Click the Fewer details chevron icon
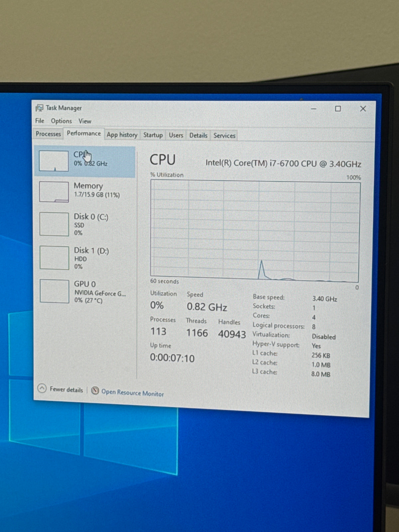 42,388
